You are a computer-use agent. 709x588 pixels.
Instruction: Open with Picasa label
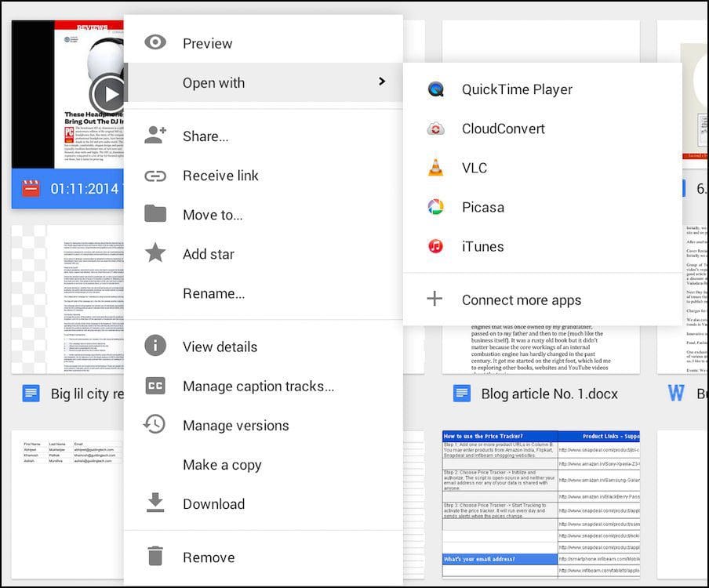[x=483, y=207]
